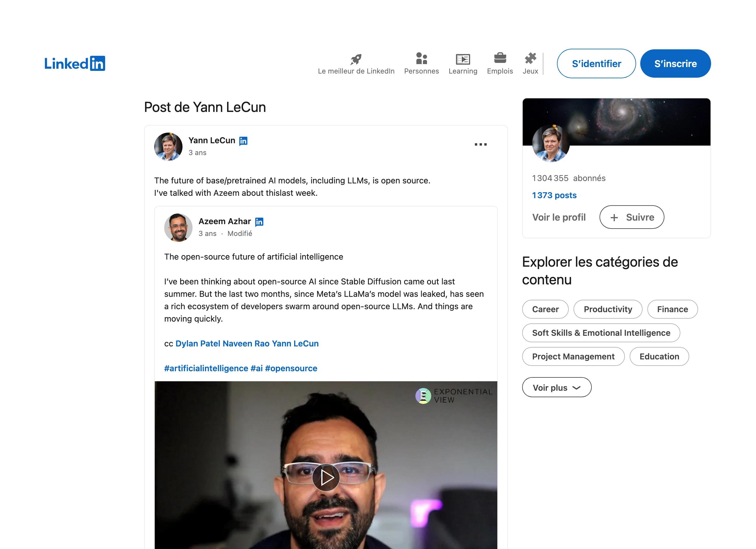The height and width of the screenshot is (549, 756).
Task: Click 'The open-source future of artificial intelligence' text
Action: click(x=253, y=257)
